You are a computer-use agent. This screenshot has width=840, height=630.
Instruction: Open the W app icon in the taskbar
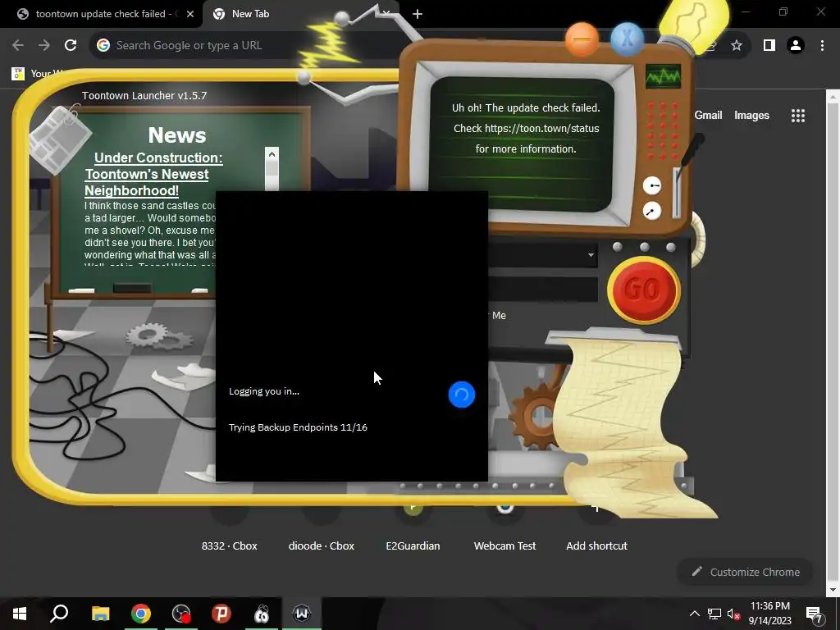coord(302,614)
